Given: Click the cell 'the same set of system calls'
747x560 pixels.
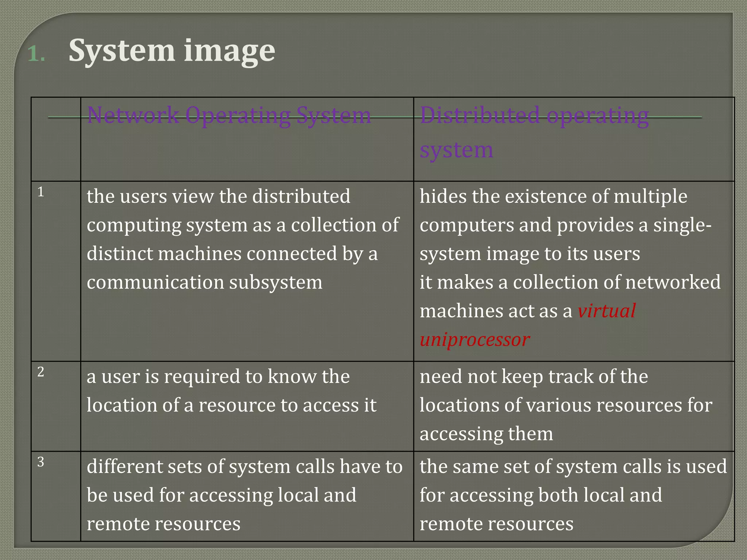Looking at the screenshot, I should click(x=574, y=496).
